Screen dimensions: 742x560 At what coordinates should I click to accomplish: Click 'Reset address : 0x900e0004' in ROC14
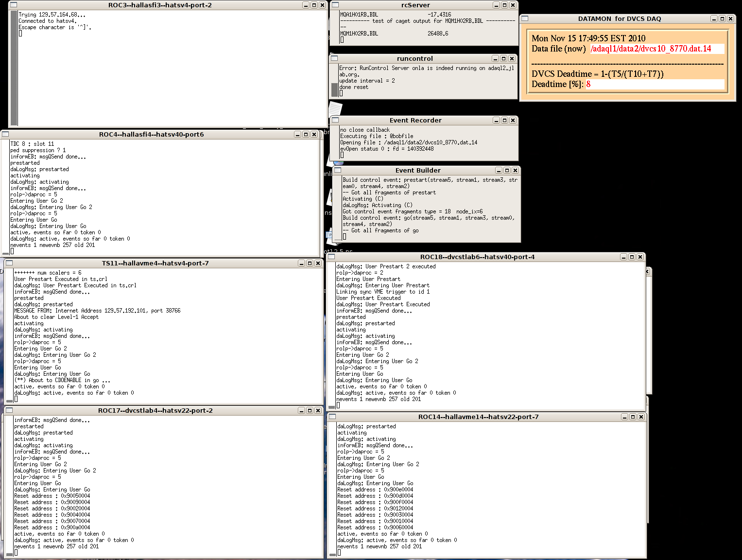coord(375,490)
